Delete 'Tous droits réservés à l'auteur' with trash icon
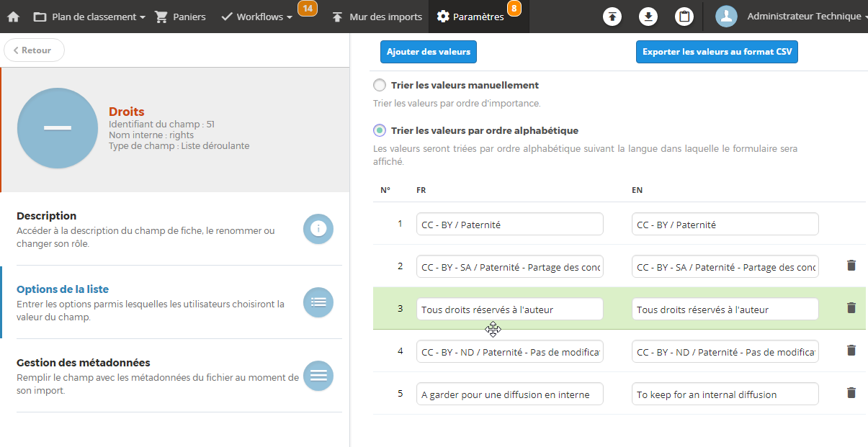868x447 pixels. click(x=851, y=308)
